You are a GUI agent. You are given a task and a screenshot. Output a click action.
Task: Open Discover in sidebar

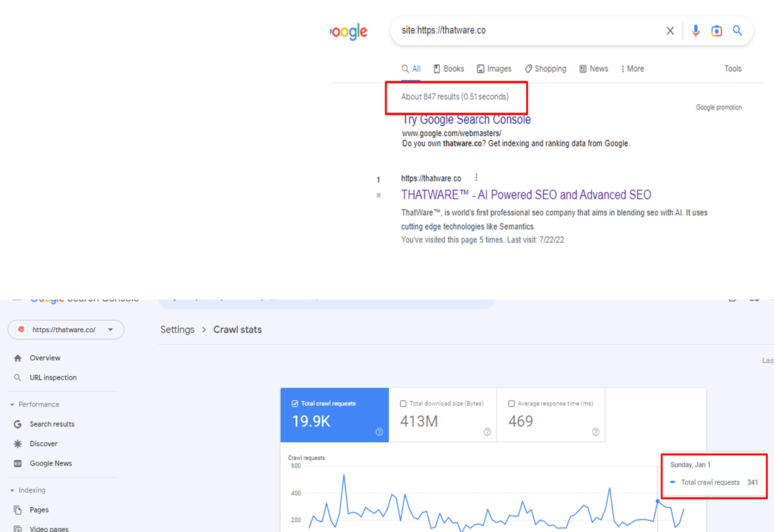(x=44, y=444)
